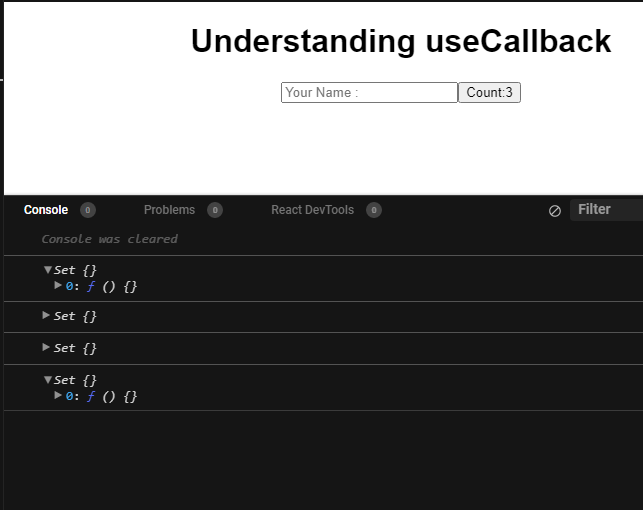643x510 pixels.
Task: Click the React DevTools count badge
Action: click(x=374, y=210)
